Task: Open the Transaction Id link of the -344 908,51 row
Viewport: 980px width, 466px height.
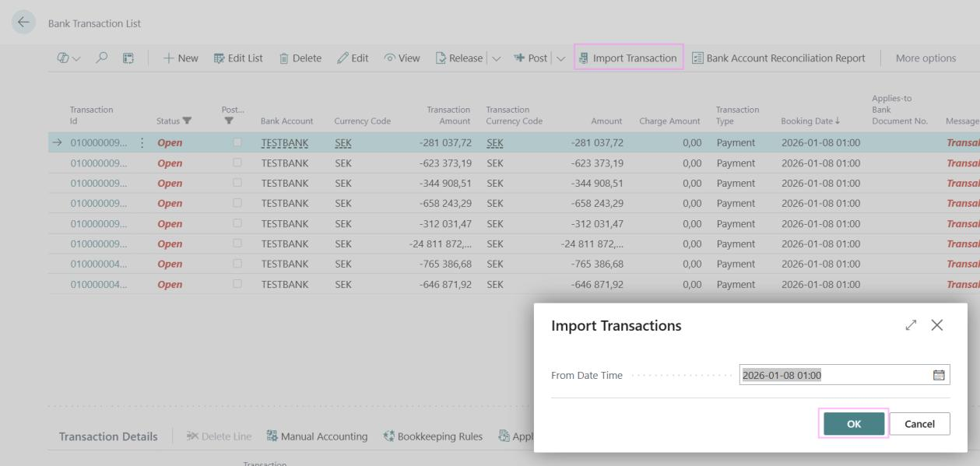Action: click(100, 184)
